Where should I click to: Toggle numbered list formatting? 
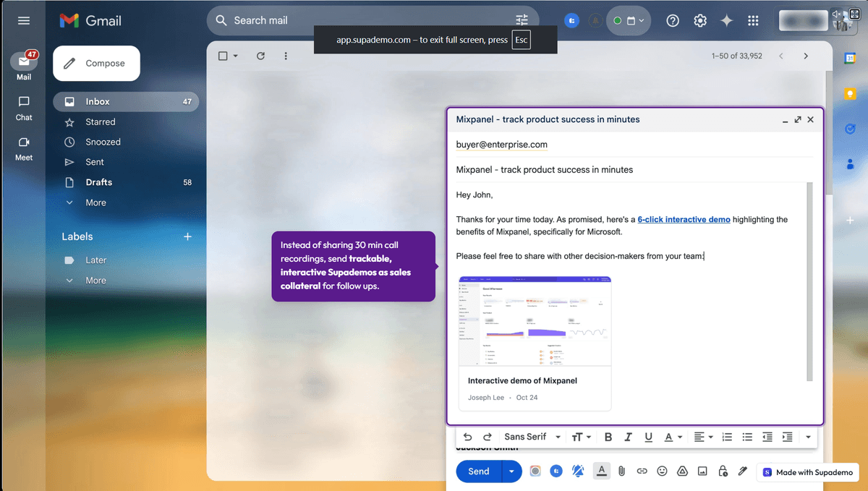pos(727,437)
